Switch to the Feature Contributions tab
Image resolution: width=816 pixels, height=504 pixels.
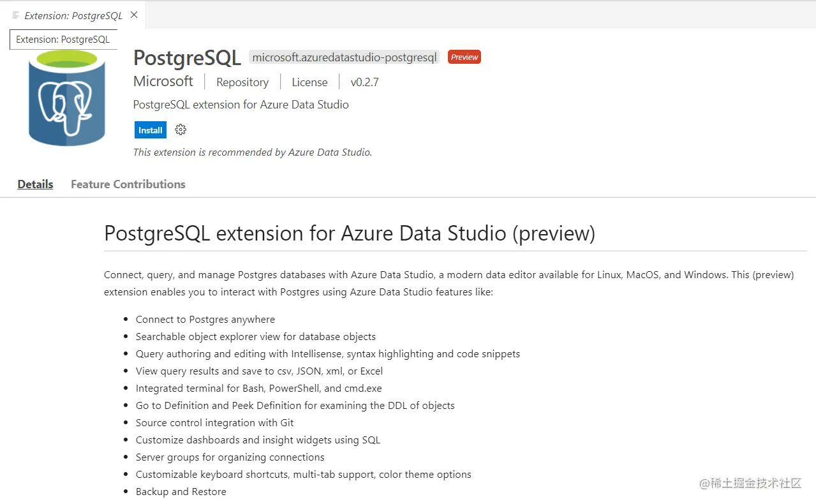tap(128, 184)
